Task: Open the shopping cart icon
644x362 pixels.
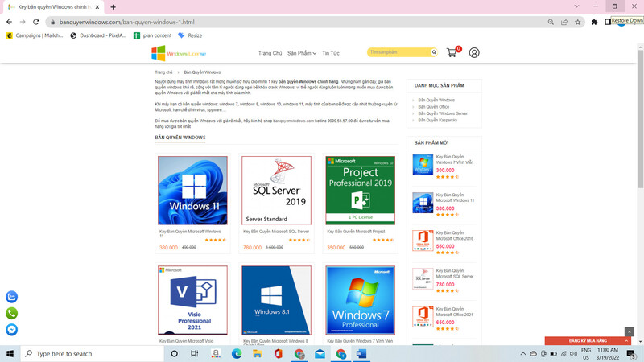Action: [x=452, y=52]
